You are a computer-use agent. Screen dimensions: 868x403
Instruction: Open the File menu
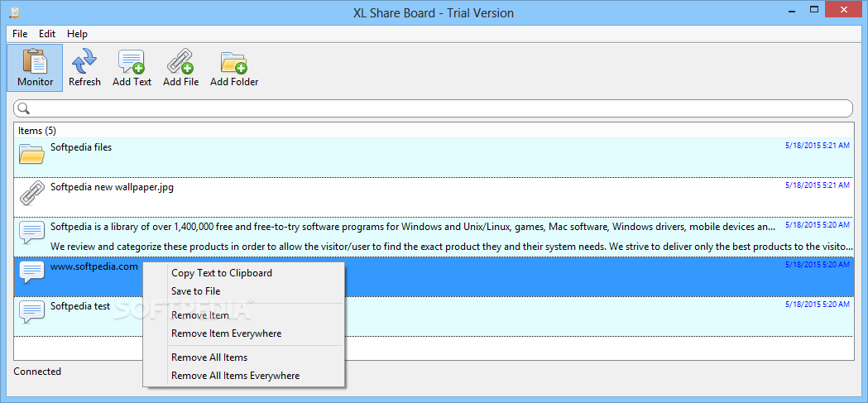(x=20, y=34)
